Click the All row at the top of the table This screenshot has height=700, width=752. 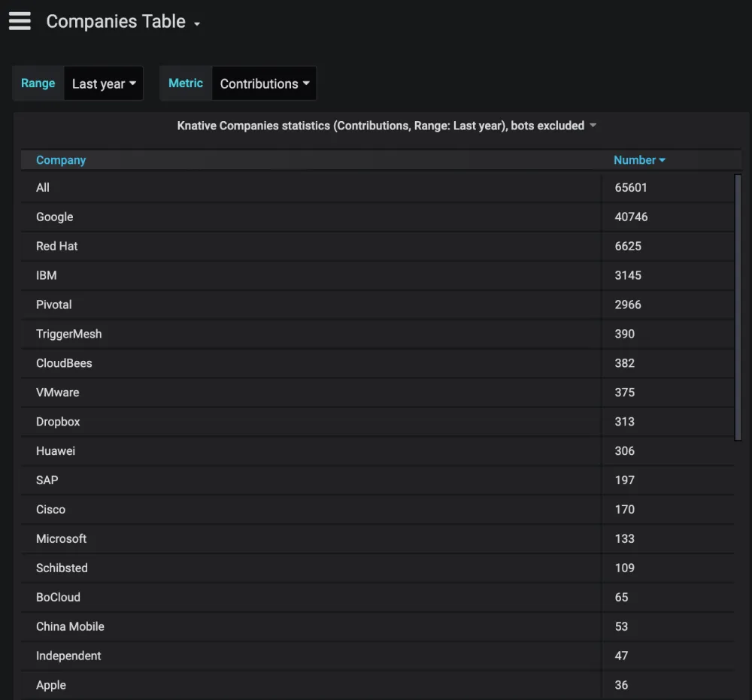point(42,187)
